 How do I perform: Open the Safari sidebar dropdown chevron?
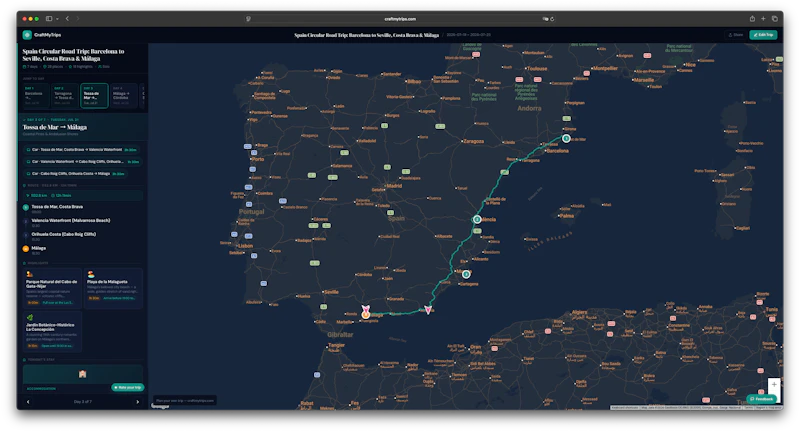click(57, 19)
